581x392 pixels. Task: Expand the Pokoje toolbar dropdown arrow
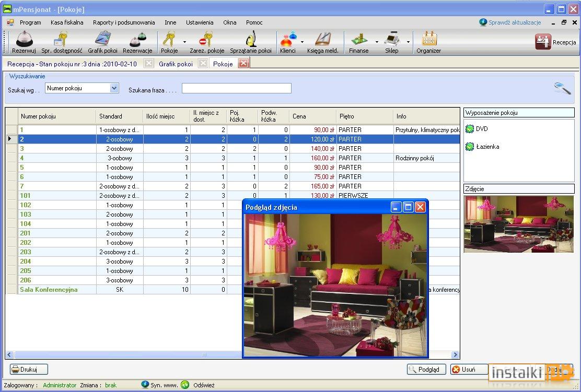coord(184,42)
